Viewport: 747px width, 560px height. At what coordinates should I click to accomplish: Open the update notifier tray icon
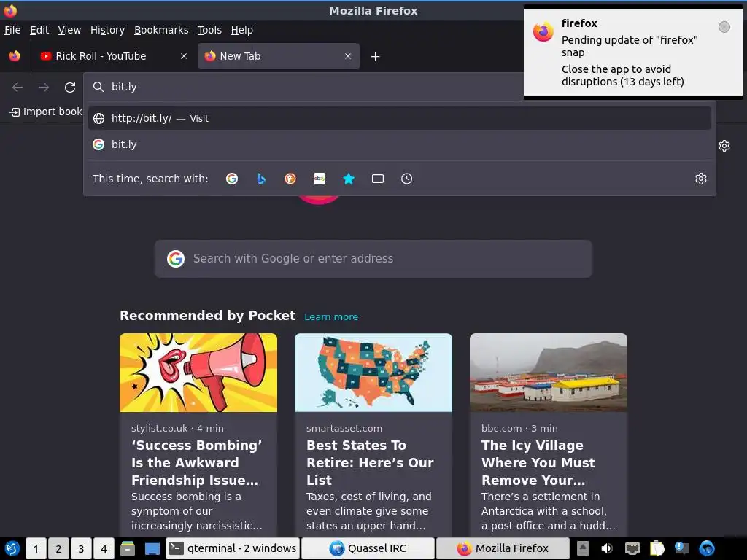(x=682, y=548)
